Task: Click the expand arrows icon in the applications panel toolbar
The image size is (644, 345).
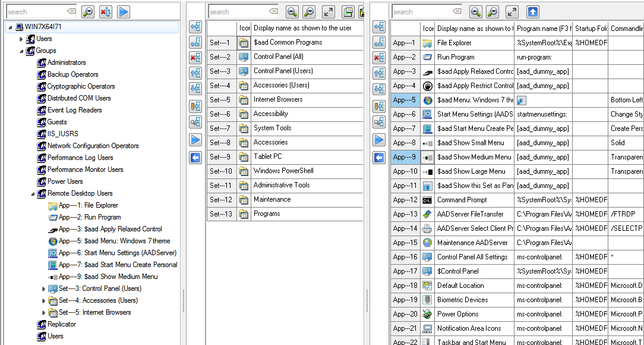Action: click(x=512, y=11)
